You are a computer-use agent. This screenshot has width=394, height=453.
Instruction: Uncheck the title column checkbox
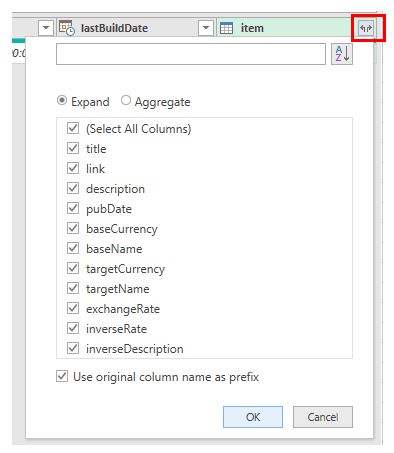73,148
